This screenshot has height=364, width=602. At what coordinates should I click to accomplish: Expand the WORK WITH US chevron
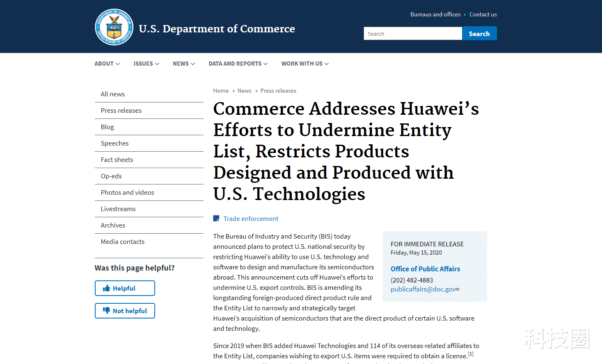[327, 64]
